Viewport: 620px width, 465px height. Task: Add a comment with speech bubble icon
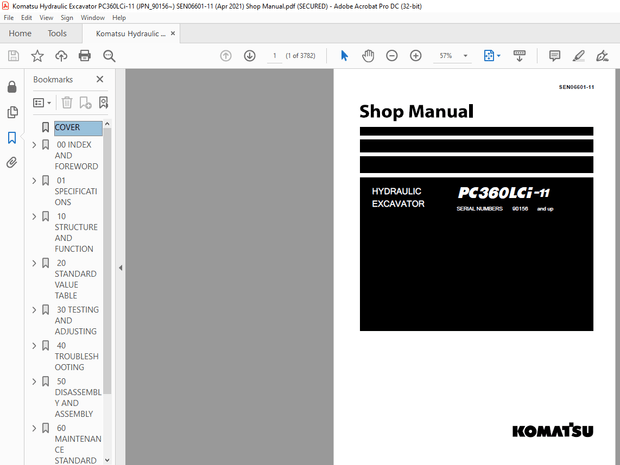(x=554, y=56)
